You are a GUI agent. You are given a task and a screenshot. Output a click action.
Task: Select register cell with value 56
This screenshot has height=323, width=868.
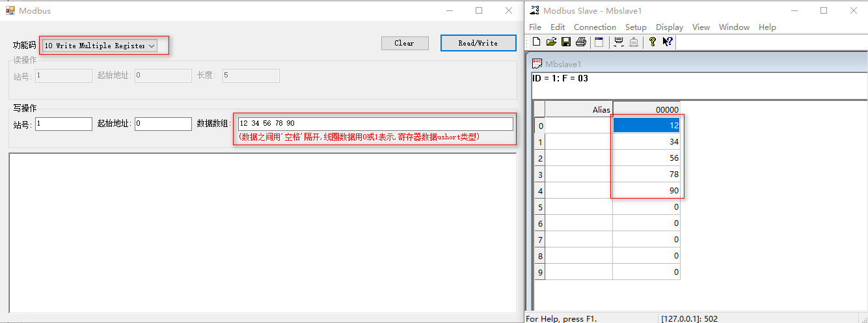646,158
